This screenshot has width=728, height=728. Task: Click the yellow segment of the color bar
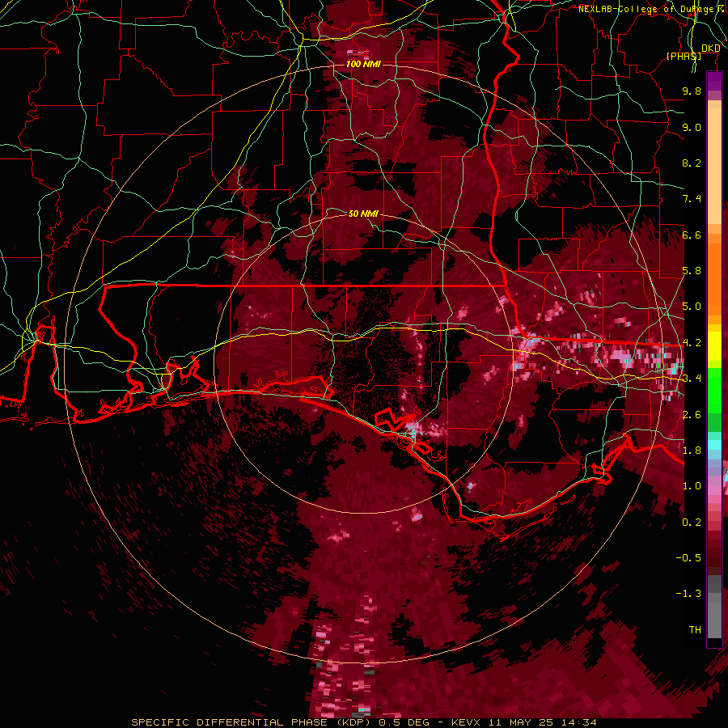tap(714, 346)
